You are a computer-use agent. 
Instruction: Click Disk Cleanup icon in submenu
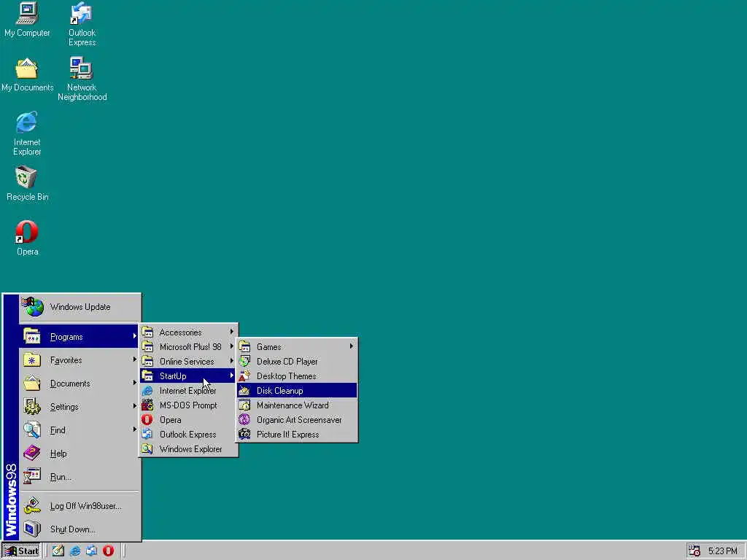tap(244, 391)
